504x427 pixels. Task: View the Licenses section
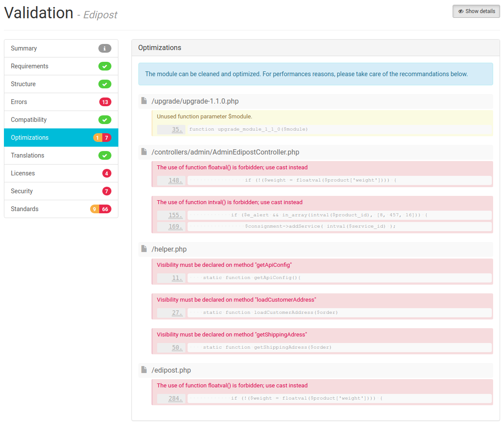(x=61, y=173)
